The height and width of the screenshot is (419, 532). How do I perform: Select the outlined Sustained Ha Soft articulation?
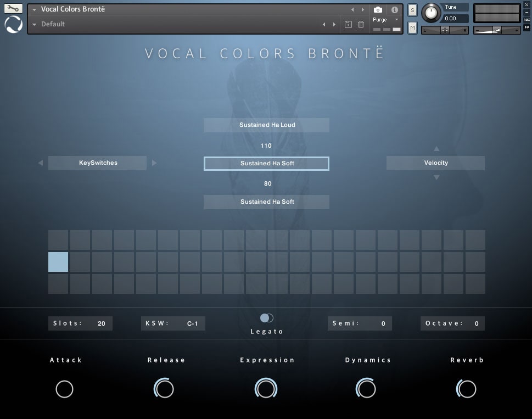pos(266,164)
